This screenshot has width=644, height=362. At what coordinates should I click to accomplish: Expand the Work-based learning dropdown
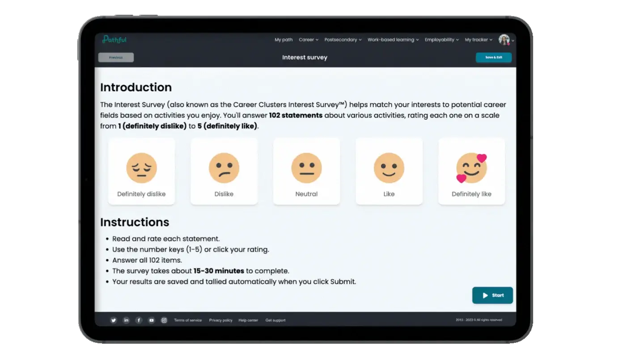[393, 40]
